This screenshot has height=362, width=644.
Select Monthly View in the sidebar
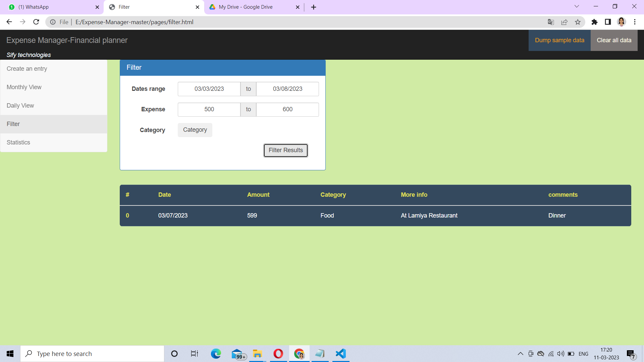24,87
